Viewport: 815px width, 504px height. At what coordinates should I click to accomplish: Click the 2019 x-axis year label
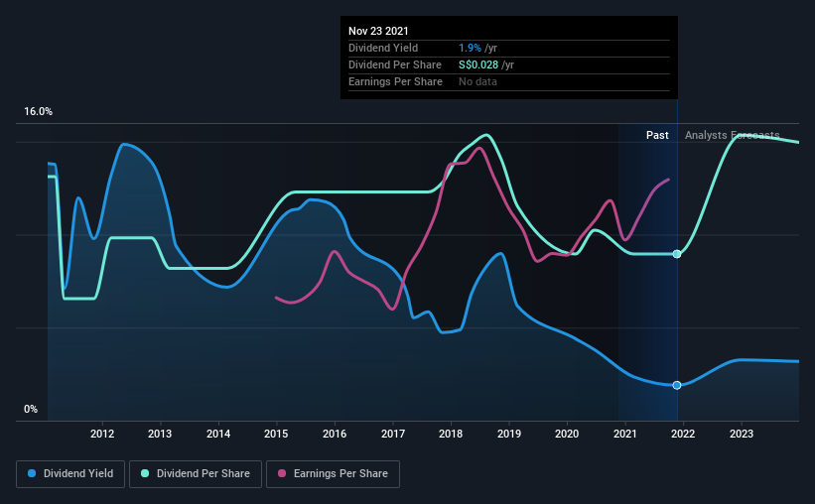[509, 434]
